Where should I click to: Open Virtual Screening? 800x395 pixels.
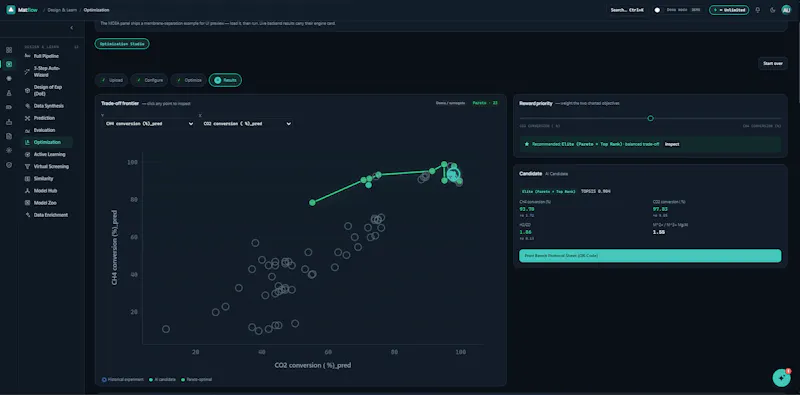tap(51, 166)
